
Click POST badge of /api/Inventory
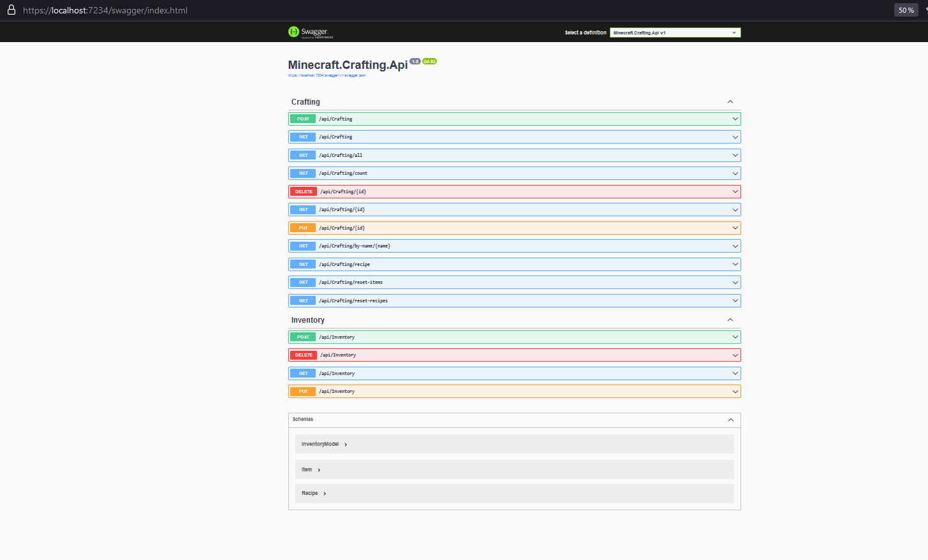coord(303,337)
